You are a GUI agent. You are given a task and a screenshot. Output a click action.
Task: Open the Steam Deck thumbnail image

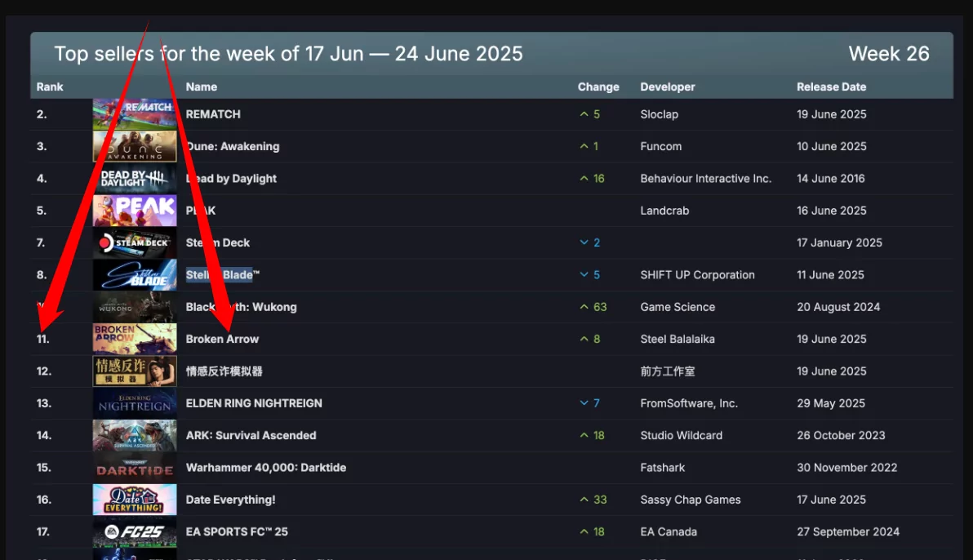135,242
